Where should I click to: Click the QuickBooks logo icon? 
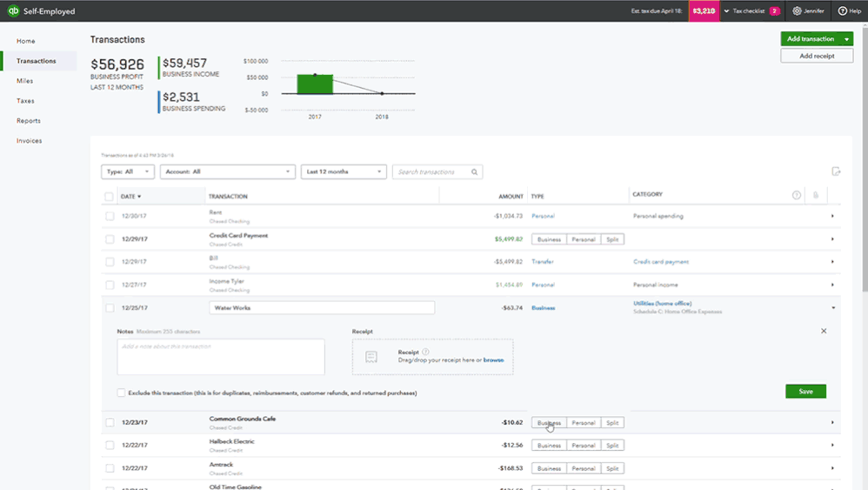click(12, 11)
